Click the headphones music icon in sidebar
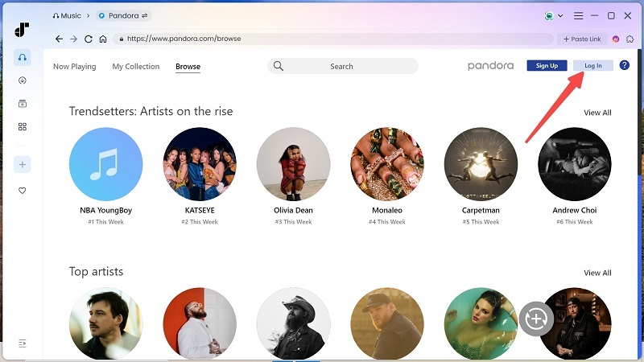This screenshot has width=644, height=362. click(x=23, y=57)
